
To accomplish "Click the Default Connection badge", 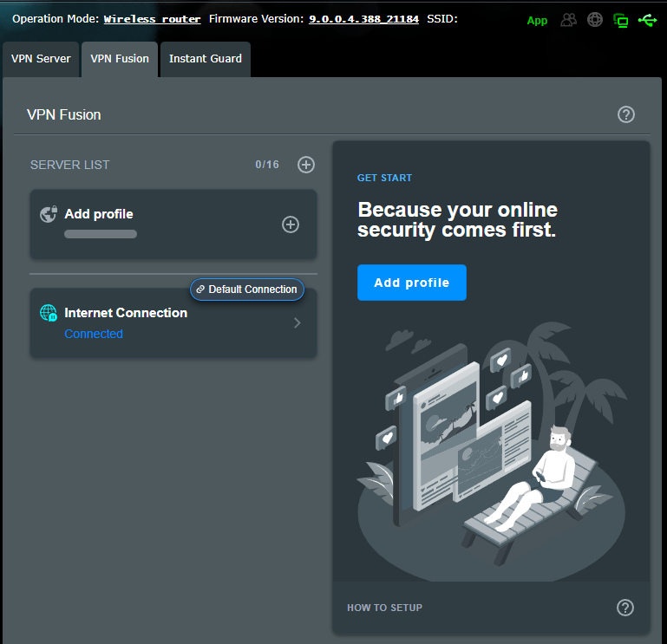I will 247,289.
